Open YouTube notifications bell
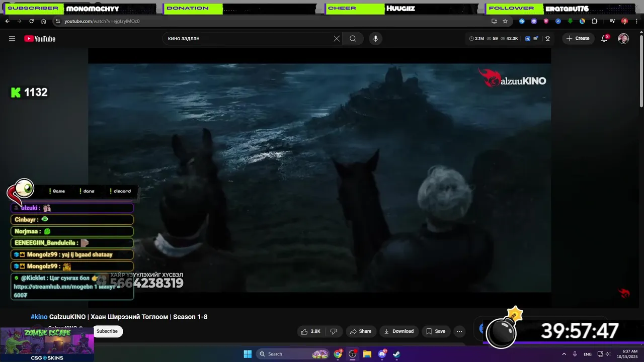 [605, 39]
